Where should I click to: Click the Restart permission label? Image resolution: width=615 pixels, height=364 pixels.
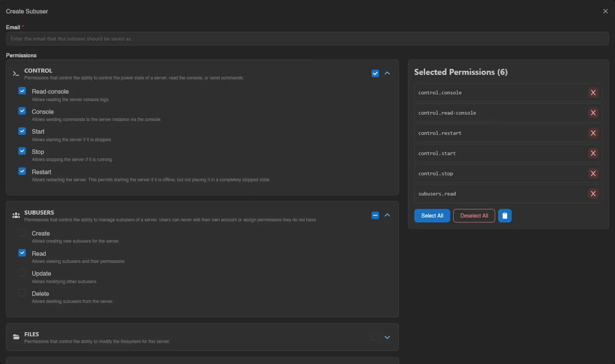coord(41,172)
